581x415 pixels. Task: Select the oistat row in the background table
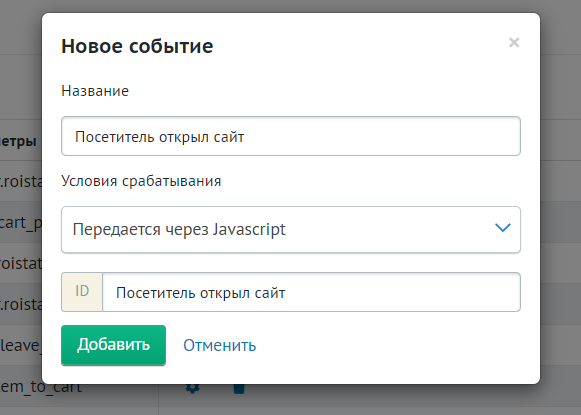tap(21, 263)
